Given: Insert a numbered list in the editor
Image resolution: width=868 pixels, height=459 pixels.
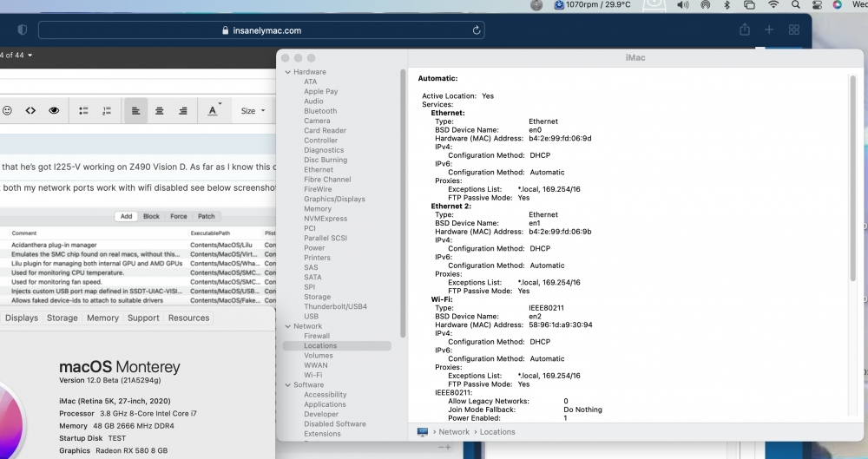Looking at the screenshot, I should [x=107, y=111].
